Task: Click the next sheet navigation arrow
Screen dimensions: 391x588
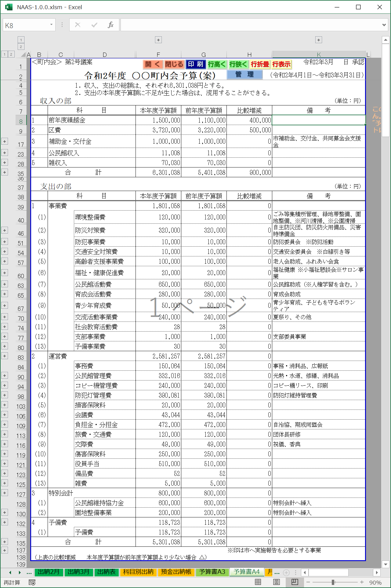Action: pyautogui.click(x=20, y=572)
